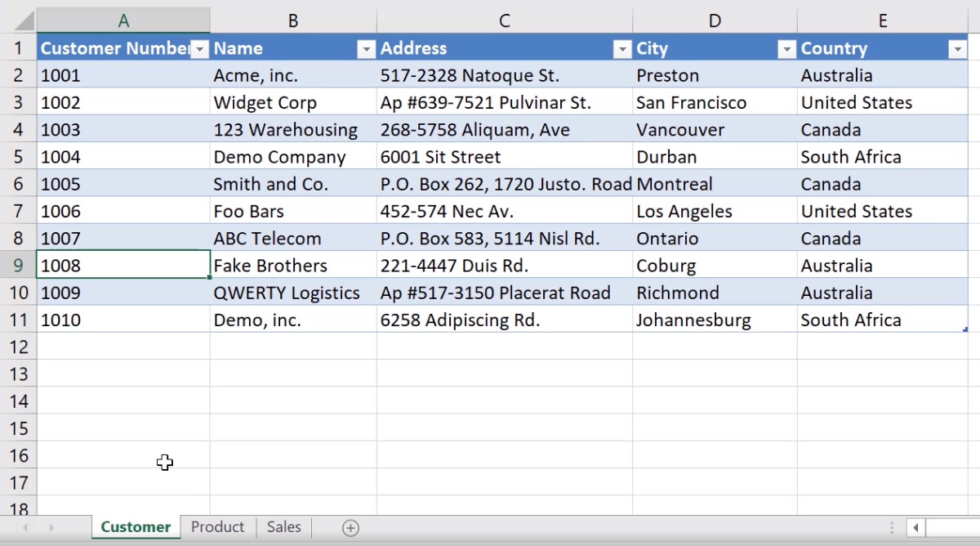Viewport: 980px width, 546px height.
Task: Click the Customer Number header cell
Action: pos(123,48)
